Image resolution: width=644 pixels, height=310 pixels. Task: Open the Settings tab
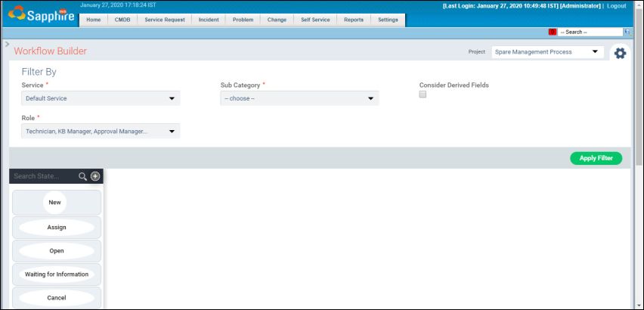point(388,20)
